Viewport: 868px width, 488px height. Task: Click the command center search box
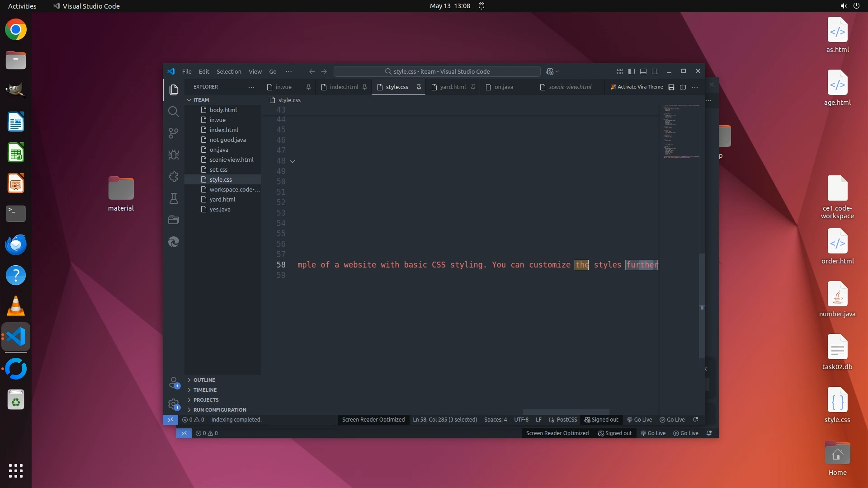tap(437, 71)
